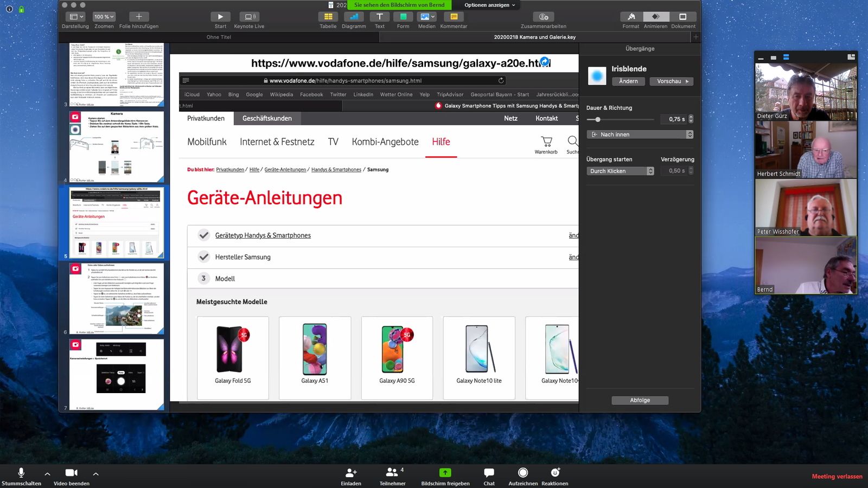Select Galaxy Note10 lite model card
Viewport: 868px width, 488px height.
(x=479, y=358)
